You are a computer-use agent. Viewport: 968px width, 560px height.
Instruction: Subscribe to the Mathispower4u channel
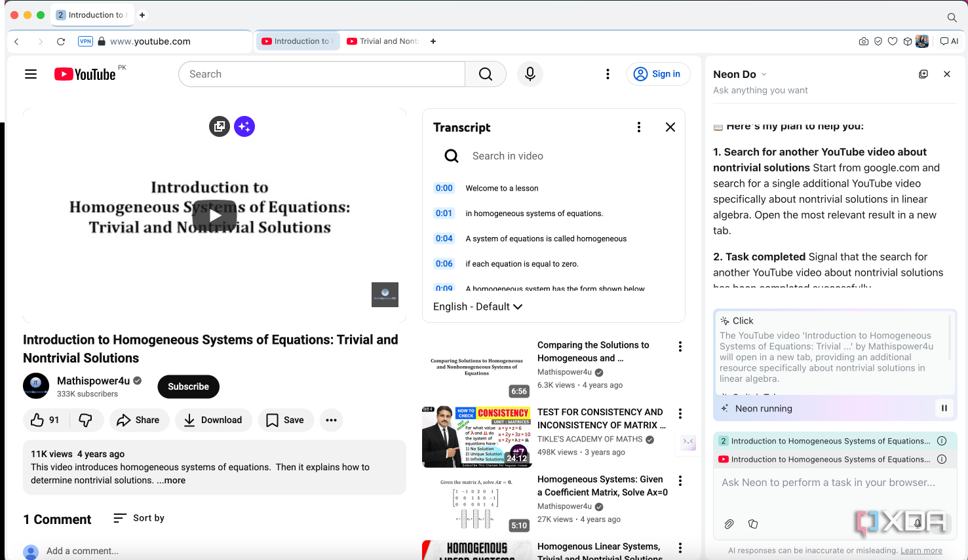(x=188, y=386)
